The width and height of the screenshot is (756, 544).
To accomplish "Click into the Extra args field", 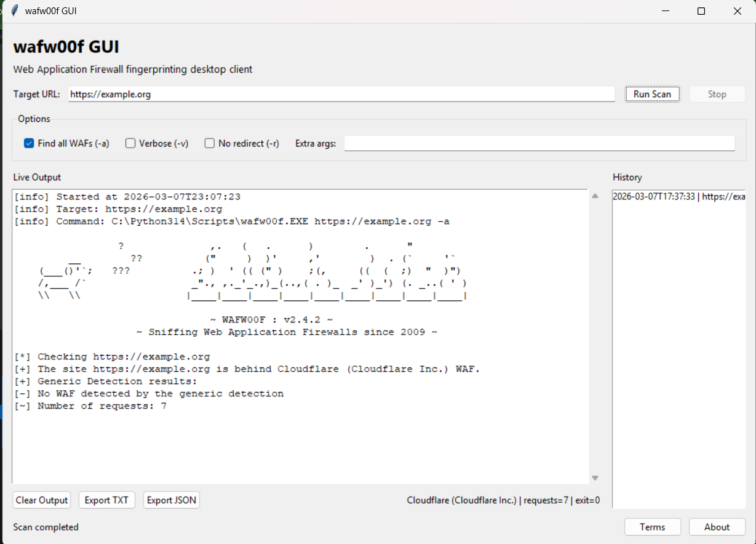I will (x=539, y=143).
